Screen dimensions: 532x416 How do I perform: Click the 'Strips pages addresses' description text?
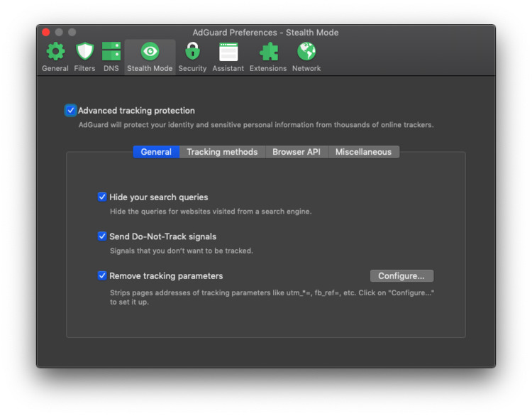[x=272, y=297]
